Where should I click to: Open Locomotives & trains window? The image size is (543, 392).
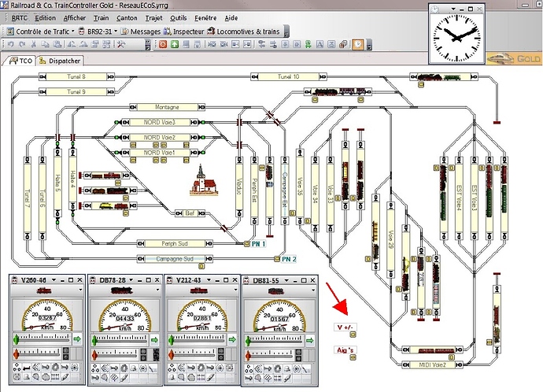pyautogui.click(x=243, y=31)
